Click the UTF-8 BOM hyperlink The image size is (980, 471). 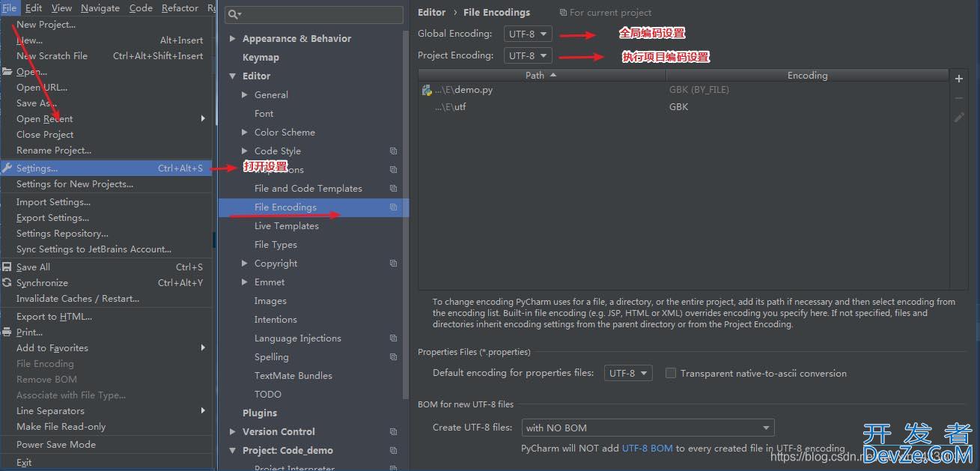tap(647, 448)
